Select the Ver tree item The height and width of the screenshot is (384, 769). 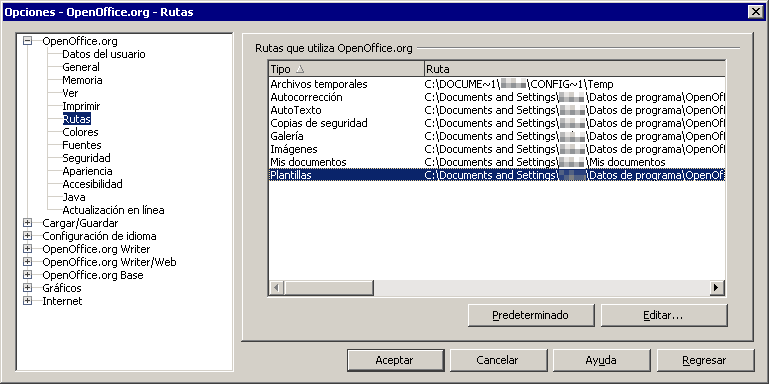70,93
